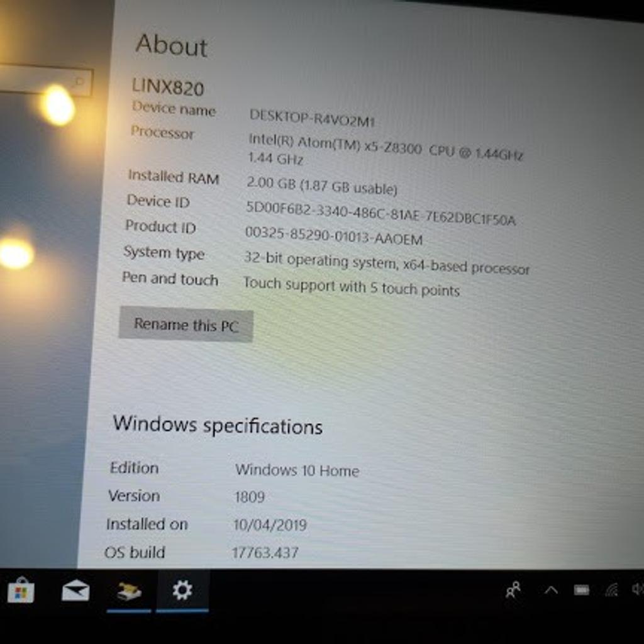Open the People icon in the system tray
The image size is (644, 644).
click(x=513, y=590)
